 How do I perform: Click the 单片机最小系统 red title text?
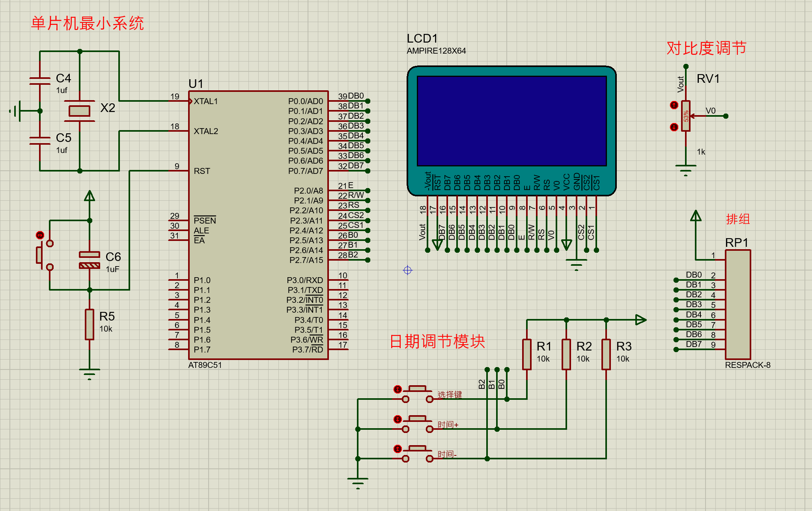[87, 23]
